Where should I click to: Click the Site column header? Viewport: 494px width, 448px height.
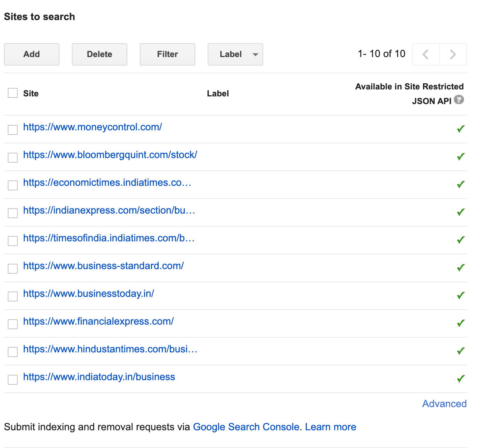click(31, 94)
